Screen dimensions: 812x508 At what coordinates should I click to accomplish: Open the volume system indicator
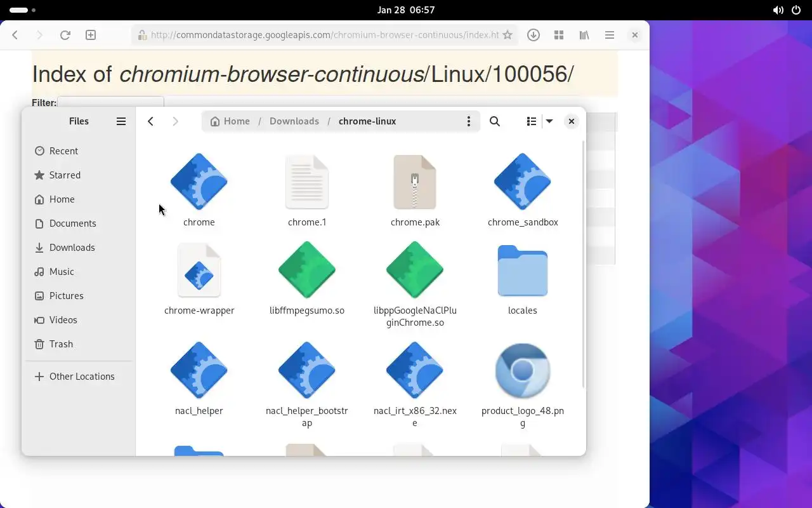(778, 10)
